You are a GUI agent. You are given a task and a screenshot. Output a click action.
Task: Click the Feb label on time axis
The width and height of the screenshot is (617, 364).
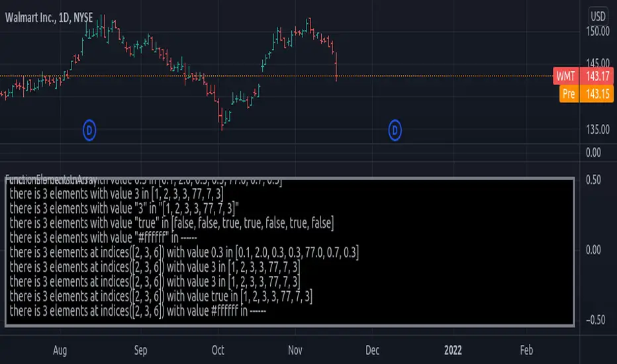526,349
